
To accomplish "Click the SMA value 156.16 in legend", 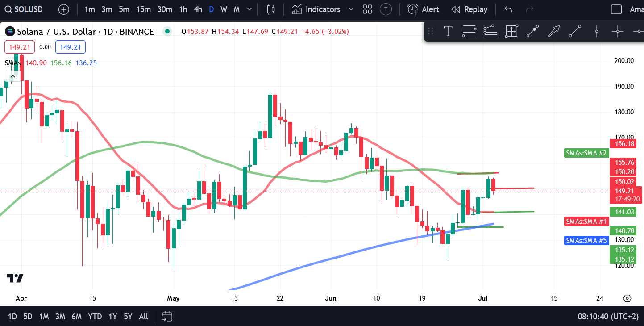I will (61, 63).
